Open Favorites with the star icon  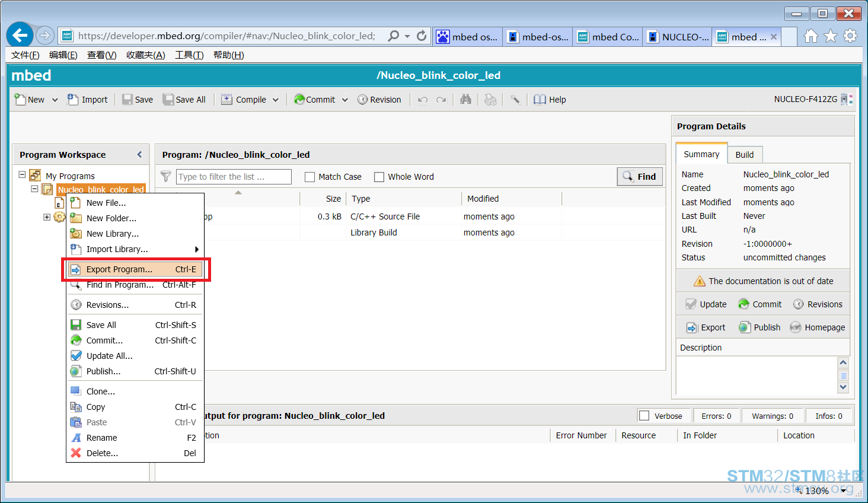(831, 36)
